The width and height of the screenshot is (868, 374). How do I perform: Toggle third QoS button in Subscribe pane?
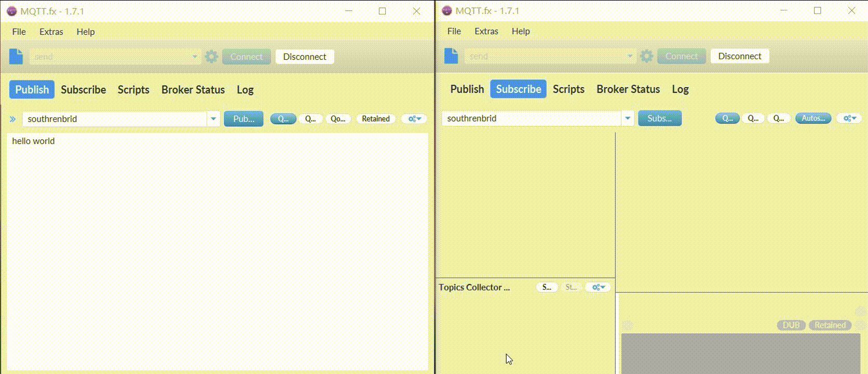pos(779,118)
